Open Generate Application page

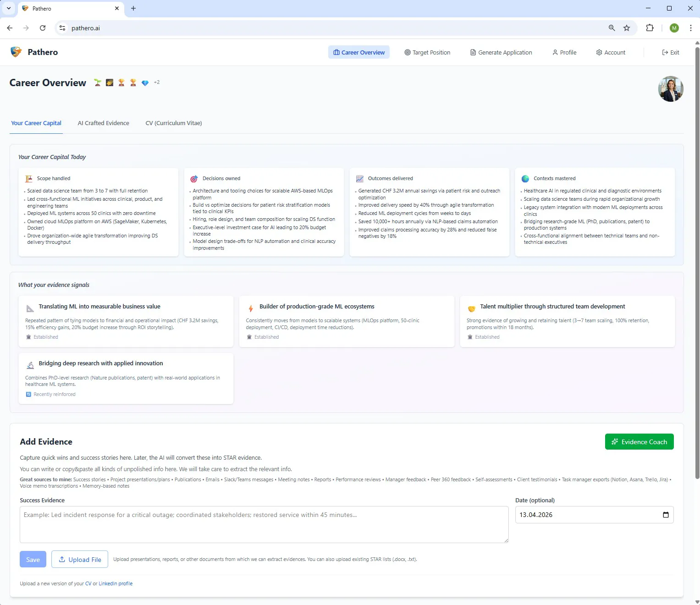pos(501,52)
